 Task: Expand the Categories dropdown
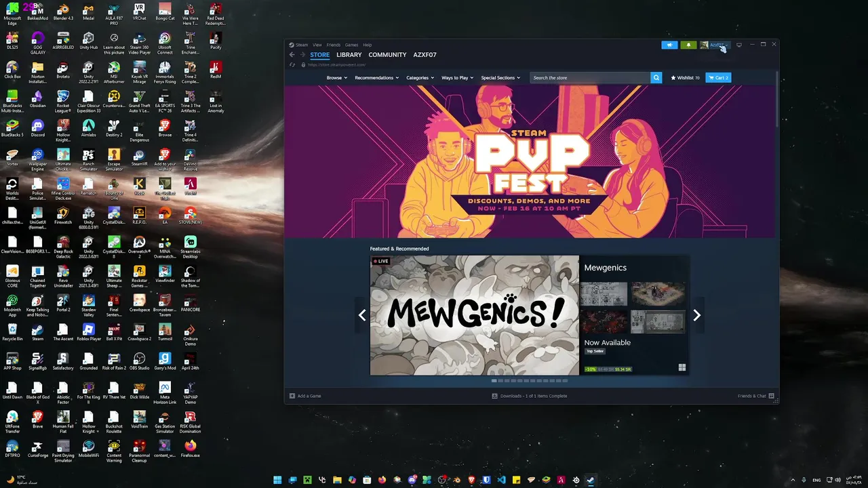(420, 78)
